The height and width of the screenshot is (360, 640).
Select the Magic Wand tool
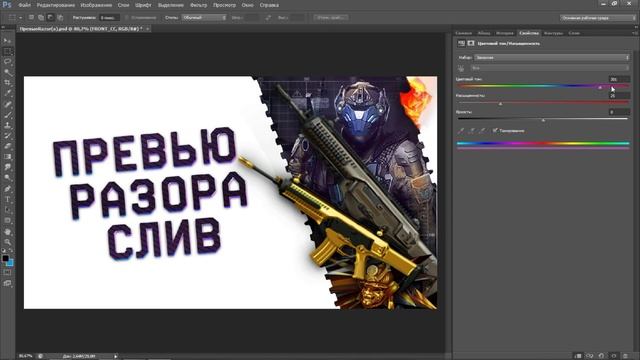pyautogui.click(x=7, y=73)
